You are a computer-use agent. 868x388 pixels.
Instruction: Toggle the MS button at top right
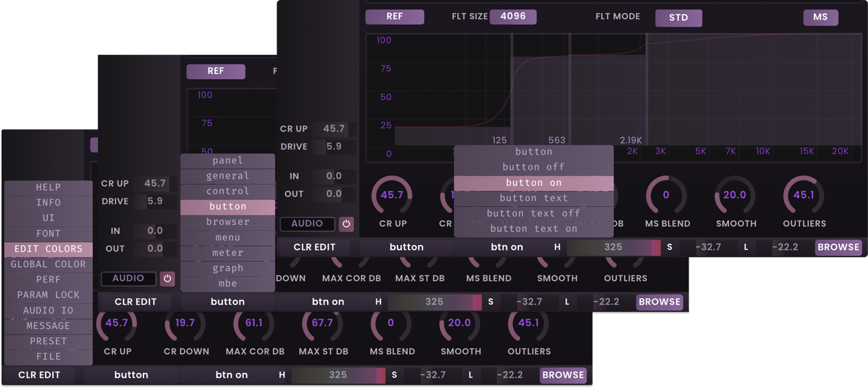tap(820, 17)
